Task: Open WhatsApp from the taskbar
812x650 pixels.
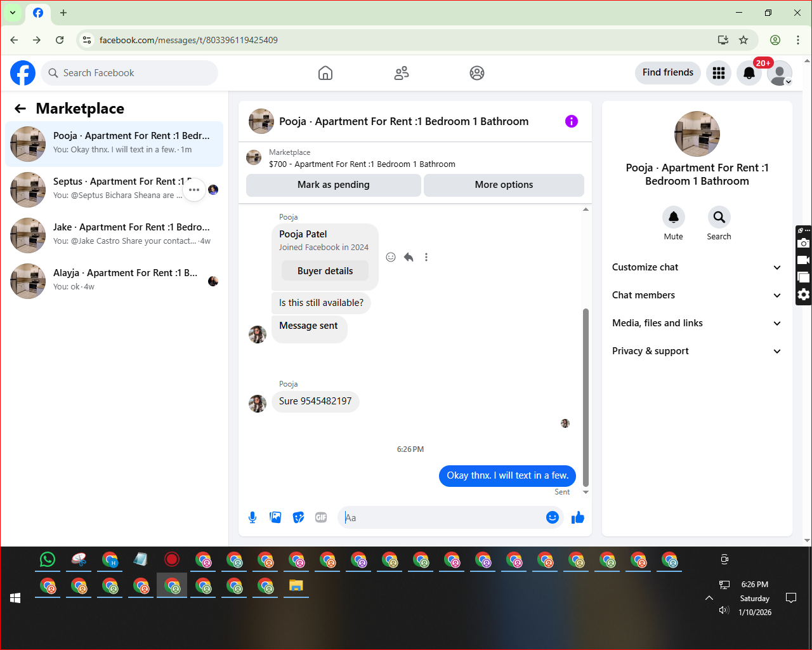Action: tap(48, 559)
